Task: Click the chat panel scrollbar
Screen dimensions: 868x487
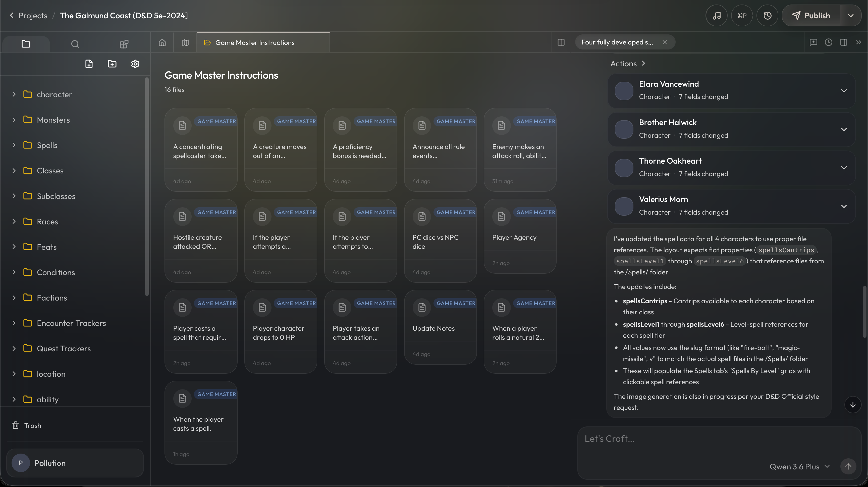Action: click(864, 312)
